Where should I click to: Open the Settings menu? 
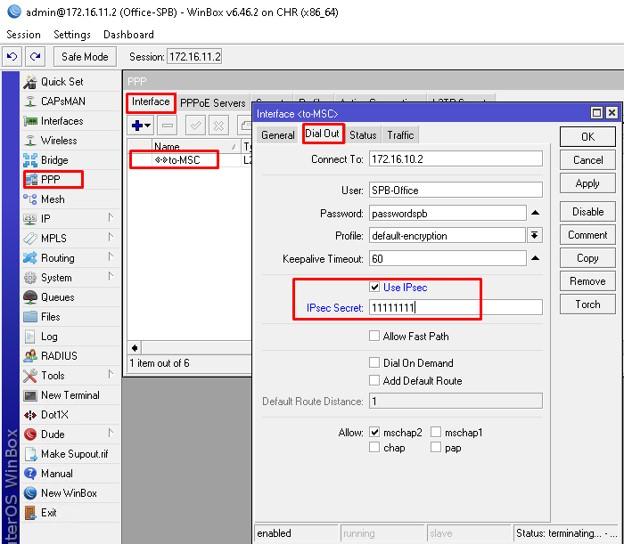pyautogui.click(x=72, y=35)
